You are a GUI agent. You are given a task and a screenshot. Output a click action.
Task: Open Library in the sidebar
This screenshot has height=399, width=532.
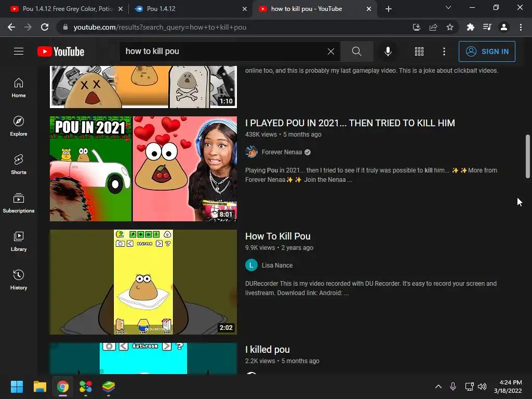19,241
